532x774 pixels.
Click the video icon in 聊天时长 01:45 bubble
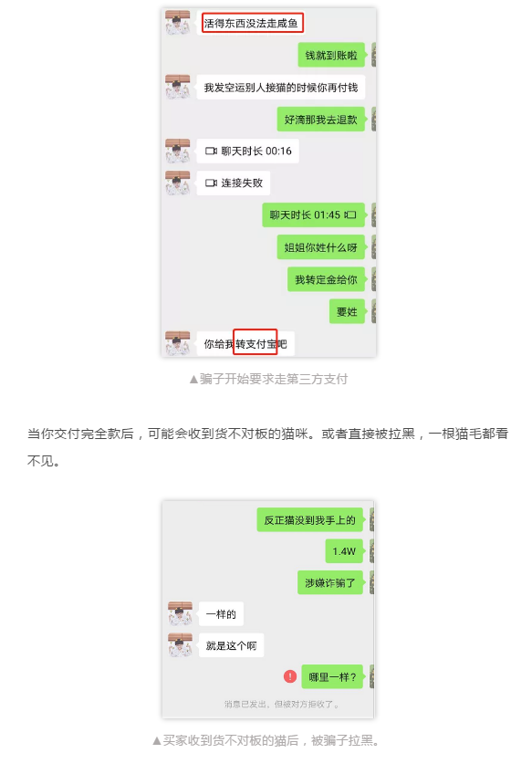click(x=349, y=214)
